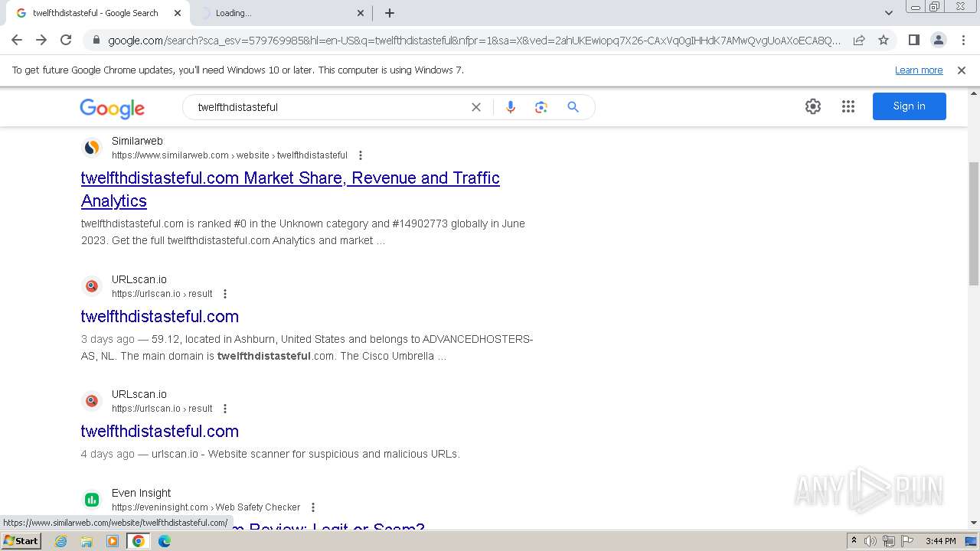
Task: Submit search with magnifier icon
Action: click(573, 107)
